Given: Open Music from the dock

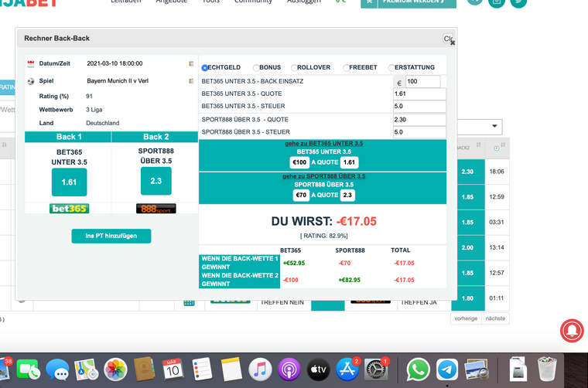Looking at the screenshot, I should (x=260, y=370).
